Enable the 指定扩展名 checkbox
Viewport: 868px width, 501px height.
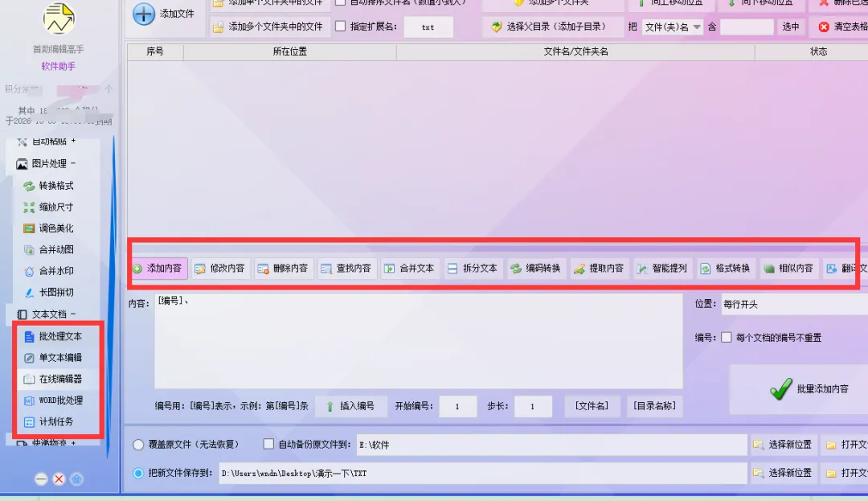point(341,27)
